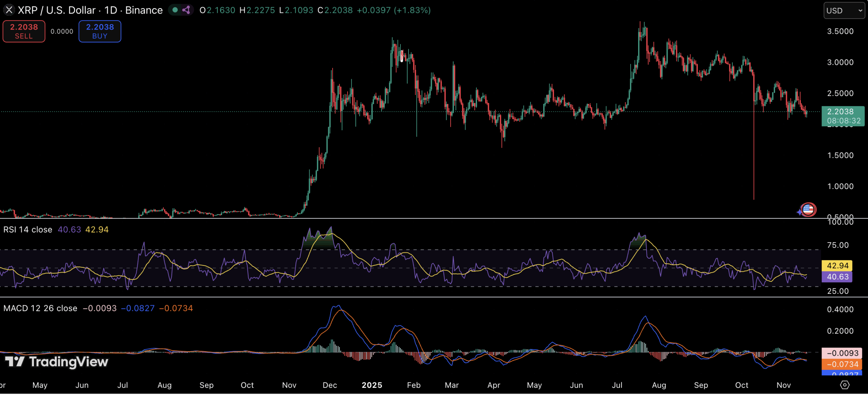Viewport: 868px width, 395px height.
Task: Click the purple RSI 40.63 axis label
Action: click(x=837, y=277)
